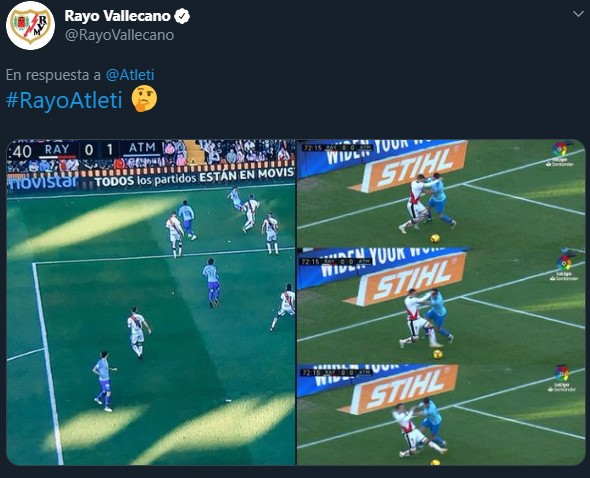Image resolution: width=590 pixels, height=478 pixels.
Task: Open the #RayoAtleti hashtag
Action: 64,100
